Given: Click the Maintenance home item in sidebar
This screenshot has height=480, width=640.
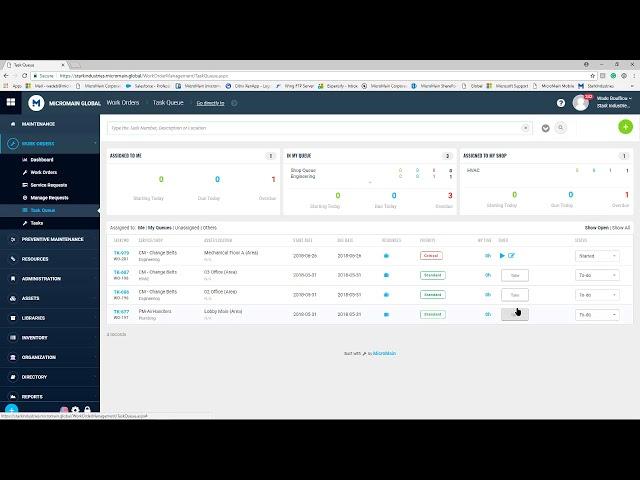Looking at the screenshot, I should point(49,124).
